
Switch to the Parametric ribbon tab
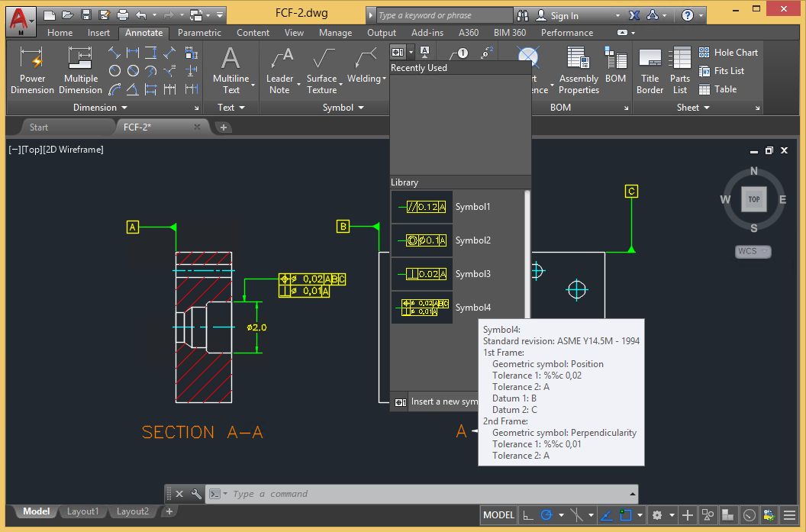pyautogui.click(x=199, y=33)
